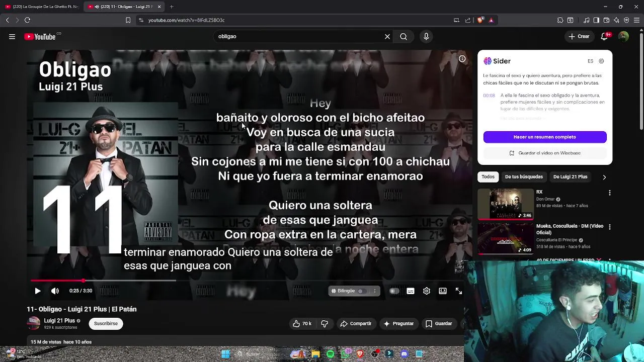Select the De Luigi 21 Plus chip
Screen dimensions: 644x362
570,176
